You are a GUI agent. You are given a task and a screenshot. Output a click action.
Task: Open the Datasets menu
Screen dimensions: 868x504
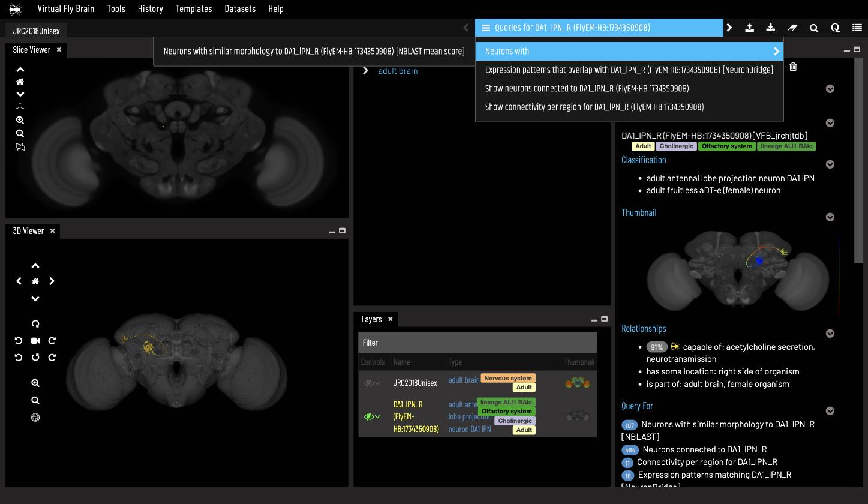click(x=240, y=9)
